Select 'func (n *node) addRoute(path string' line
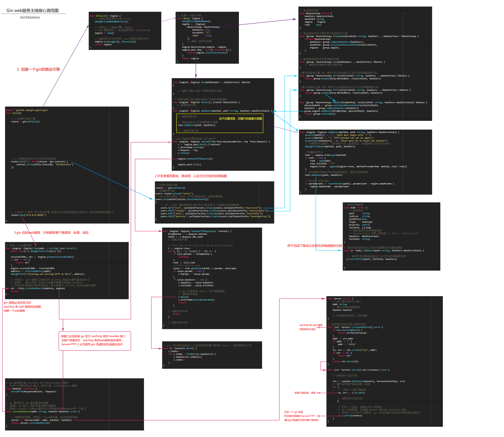The image size is (504, 437). (384, 250)
